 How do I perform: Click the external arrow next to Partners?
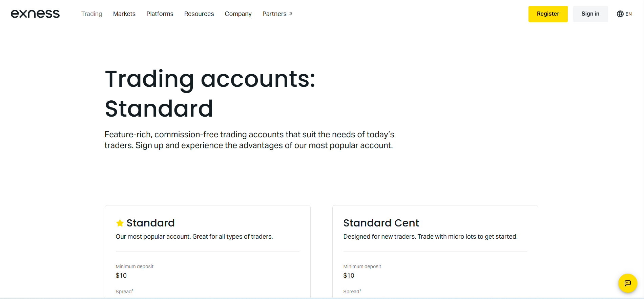click(291, 14)
